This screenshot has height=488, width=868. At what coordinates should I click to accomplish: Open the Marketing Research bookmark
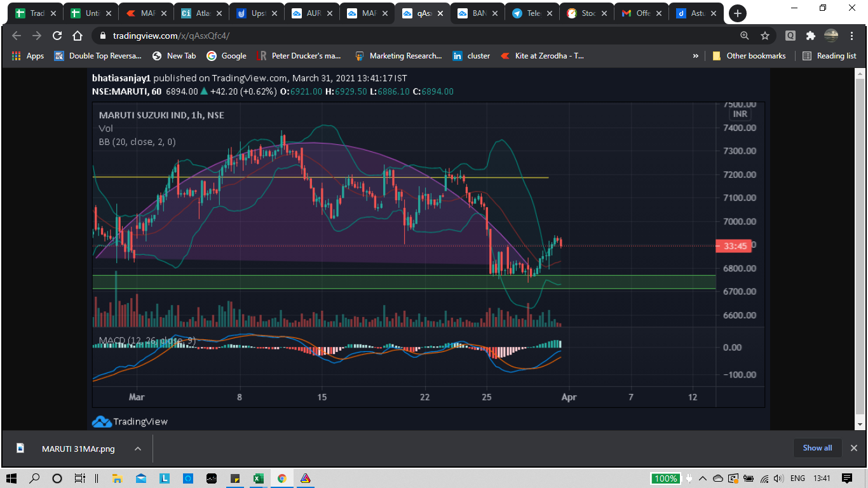click(x=398, y=56)
